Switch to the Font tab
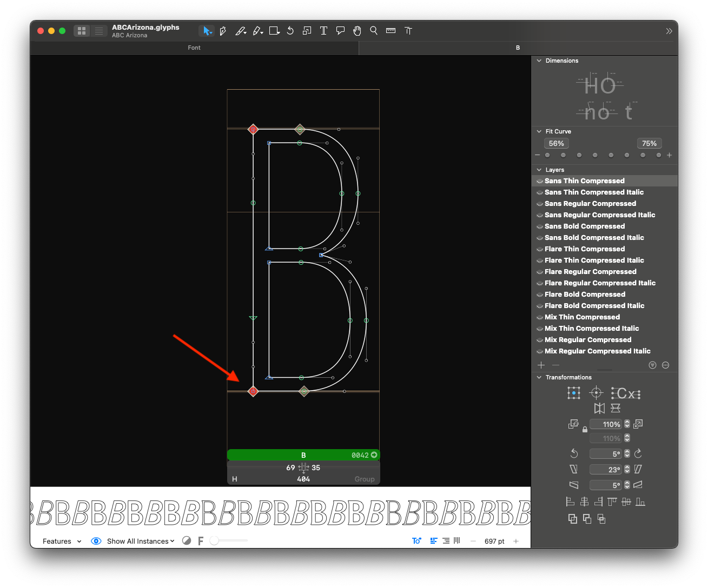 [x=194, y=48]
